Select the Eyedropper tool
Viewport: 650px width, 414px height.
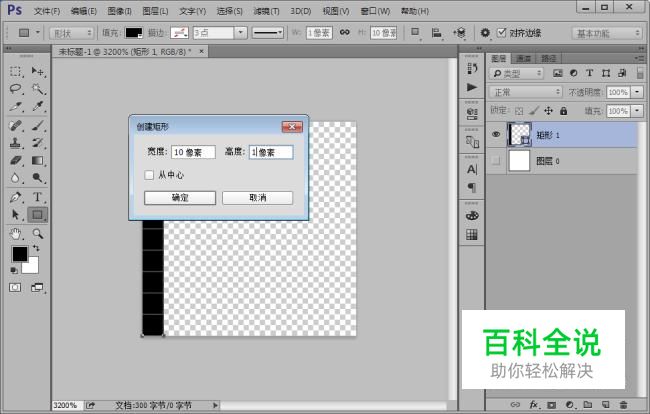(x=38, y=107)
